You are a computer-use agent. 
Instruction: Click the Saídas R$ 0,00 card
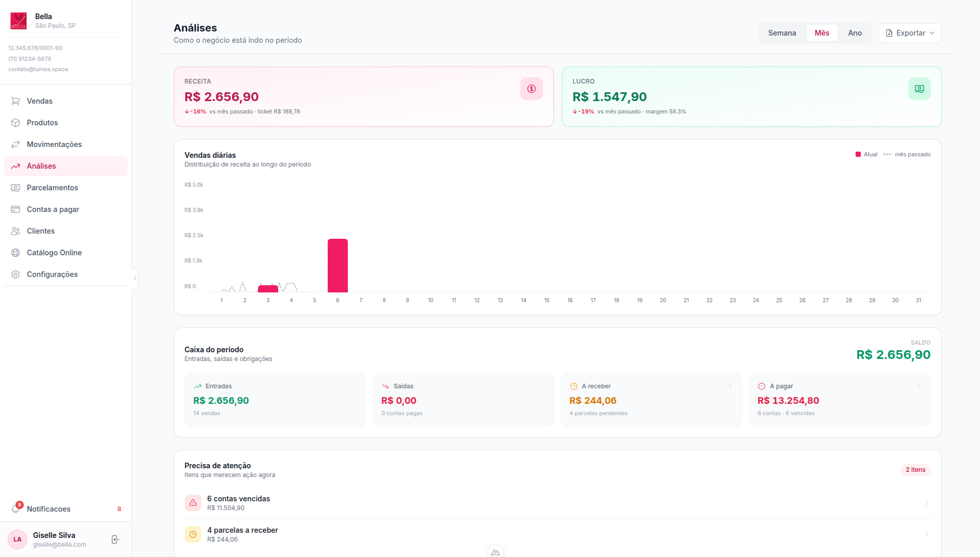[463, 400]
